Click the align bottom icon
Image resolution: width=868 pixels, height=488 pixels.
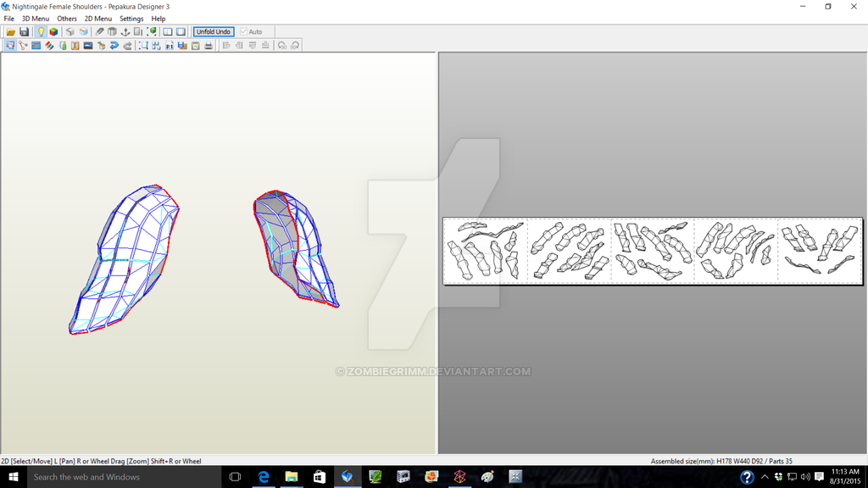265,46
